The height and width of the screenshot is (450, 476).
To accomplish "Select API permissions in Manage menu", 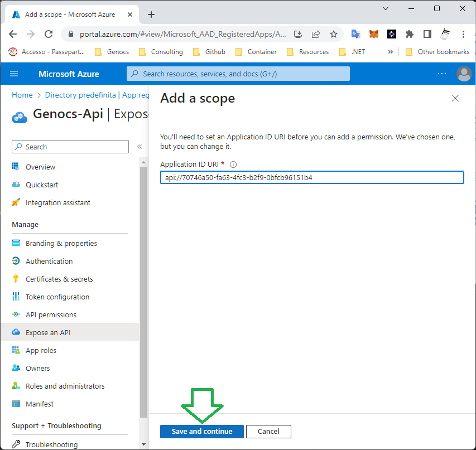I will pos(51,314).
